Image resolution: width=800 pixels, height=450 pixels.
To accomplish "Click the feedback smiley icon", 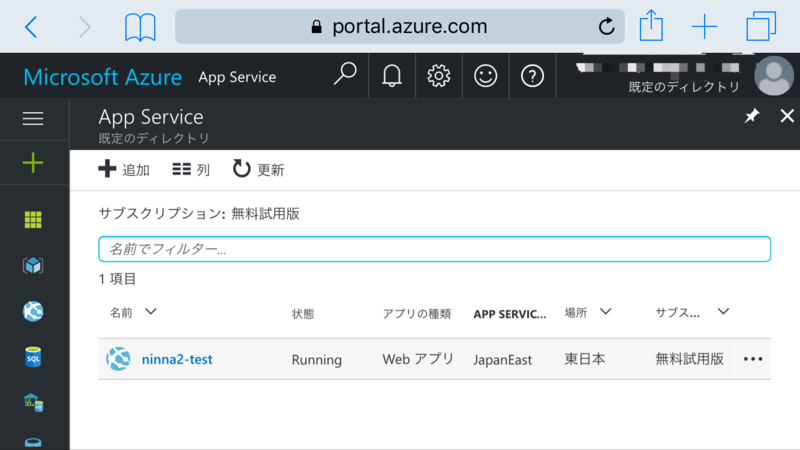I will click(x=485, y=76).
